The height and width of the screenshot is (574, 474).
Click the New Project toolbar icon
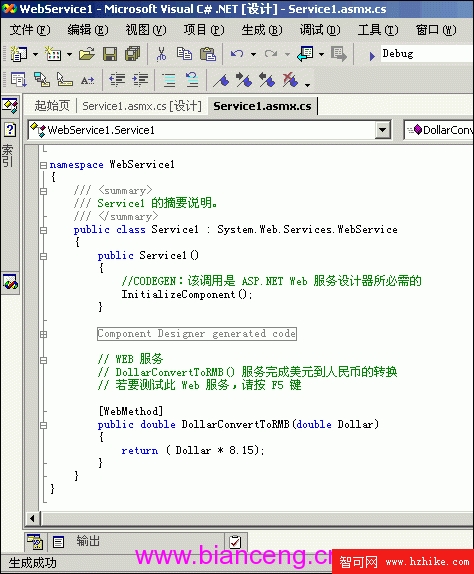pyautogui.click(x=19, y=54)
